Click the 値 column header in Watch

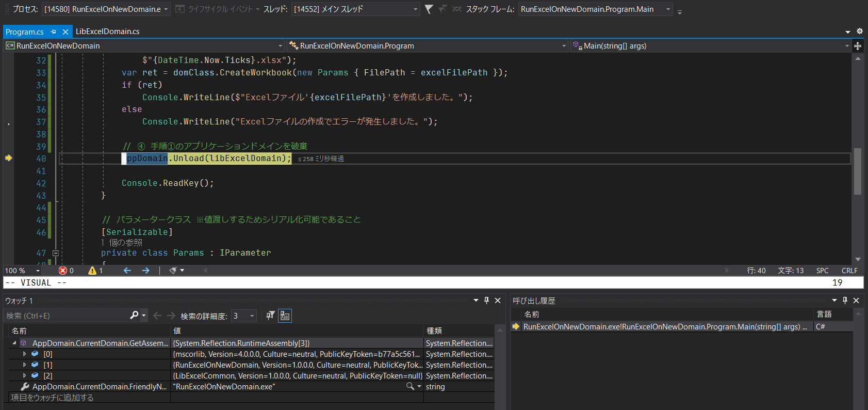click(297, 330)
